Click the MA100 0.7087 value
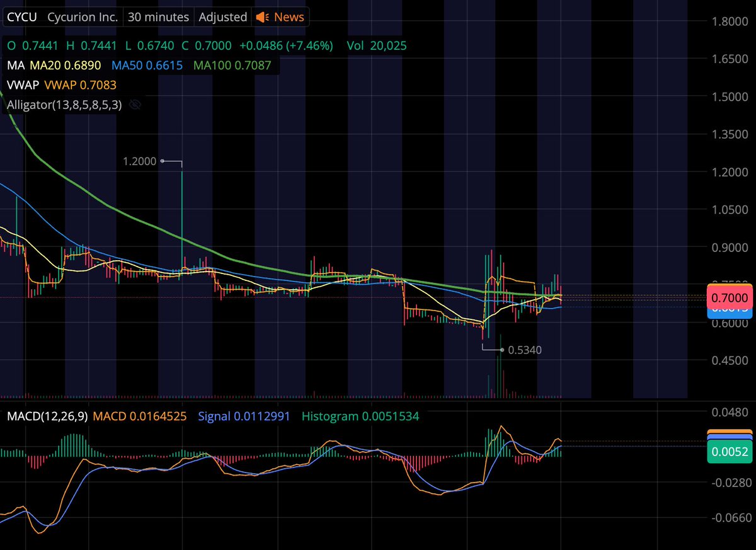Screen dimensions: 756x550 [x=232, y=65]
